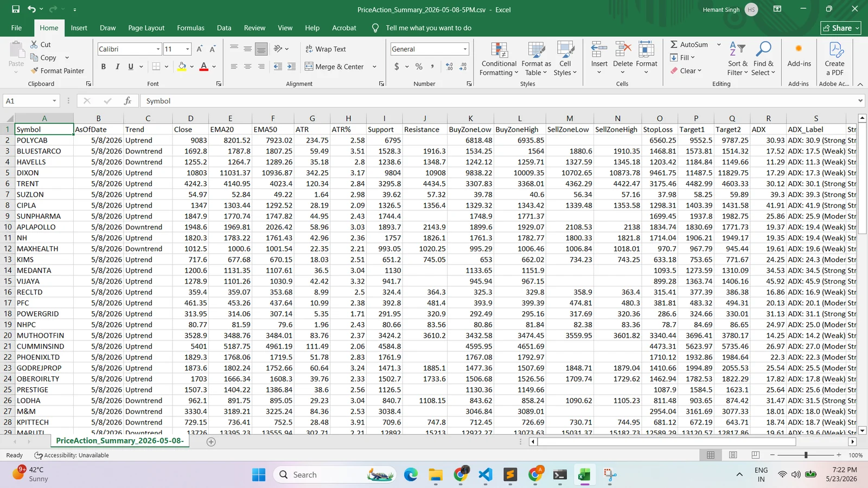Viewport: 868px width, 488px height.
Task: Click Insert Function fx icon
Action: [x=127, y=101]
